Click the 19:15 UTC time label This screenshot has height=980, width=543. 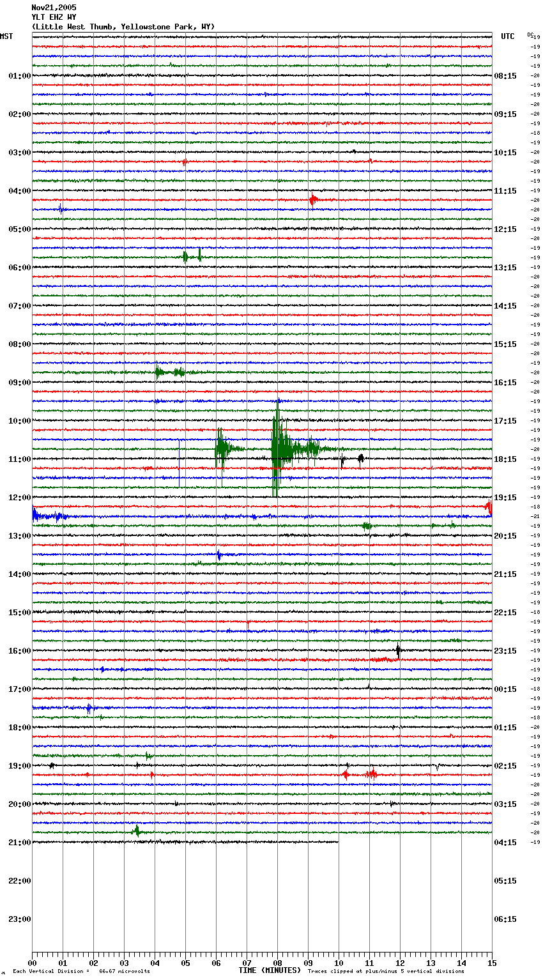tap(505, 498)
